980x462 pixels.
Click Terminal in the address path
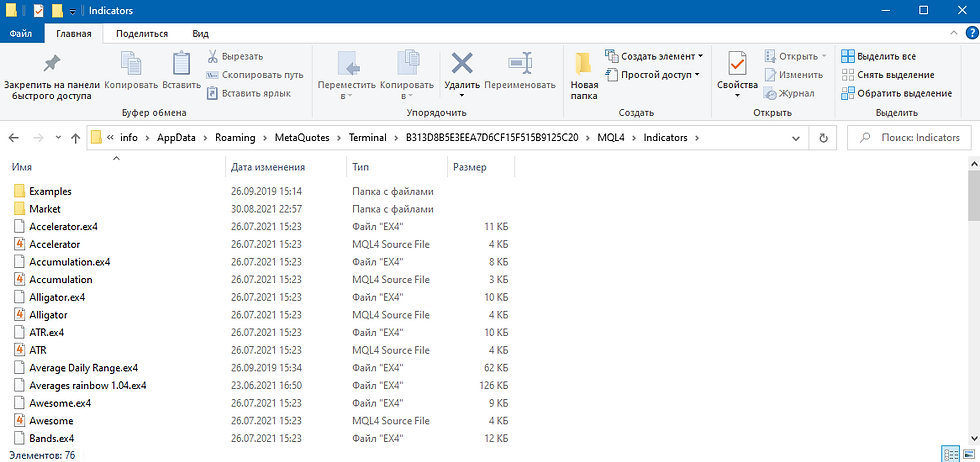coord(368,138)
